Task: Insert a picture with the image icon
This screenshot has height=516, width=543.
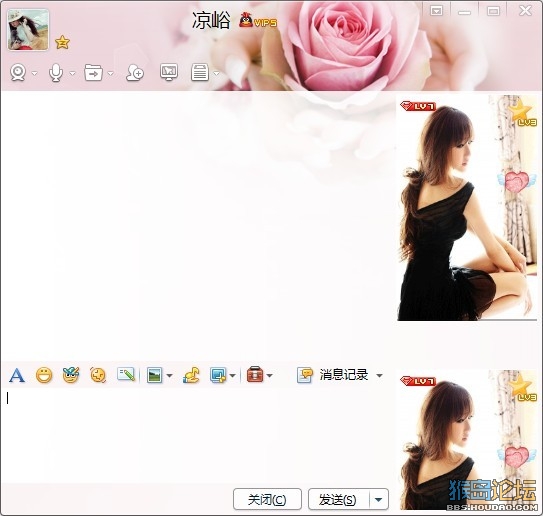Action: click(154, 375)
